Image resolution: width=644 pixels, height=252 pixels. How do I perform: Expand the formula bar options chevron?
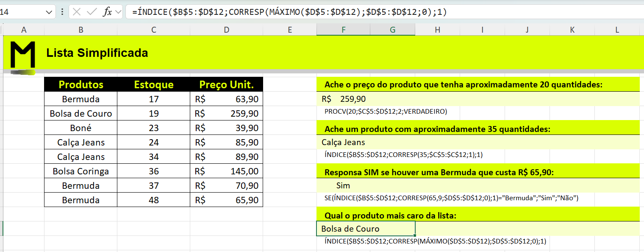pos(118,12)
